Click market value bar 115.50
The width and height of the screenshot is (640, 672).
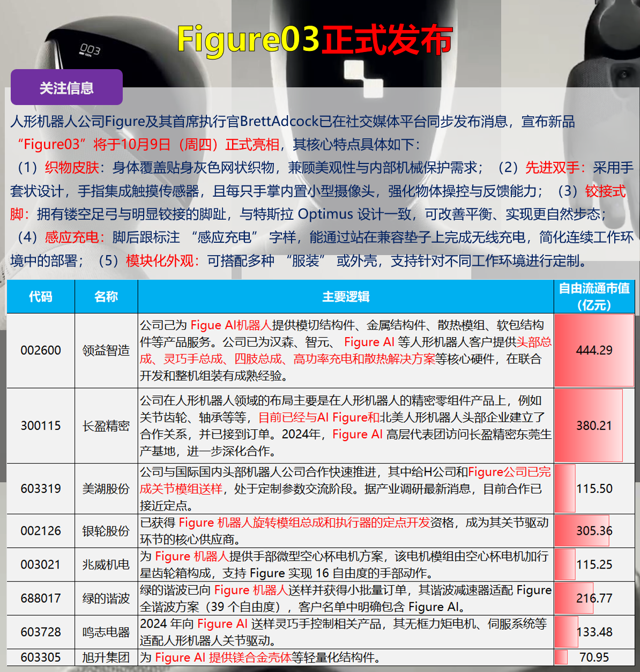click(x=565, y=489)
